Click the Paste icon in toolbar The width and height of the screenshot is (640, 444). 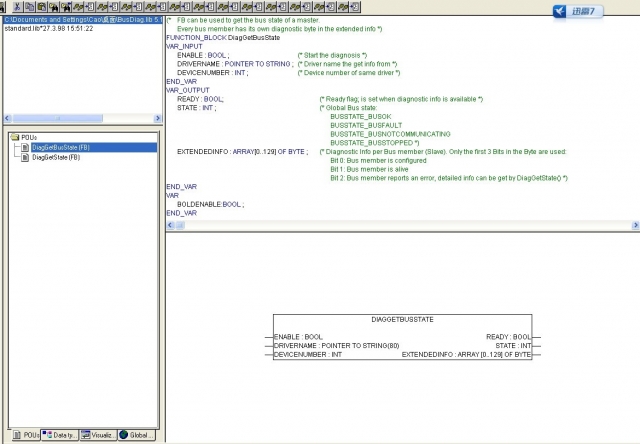pos(39,7)
